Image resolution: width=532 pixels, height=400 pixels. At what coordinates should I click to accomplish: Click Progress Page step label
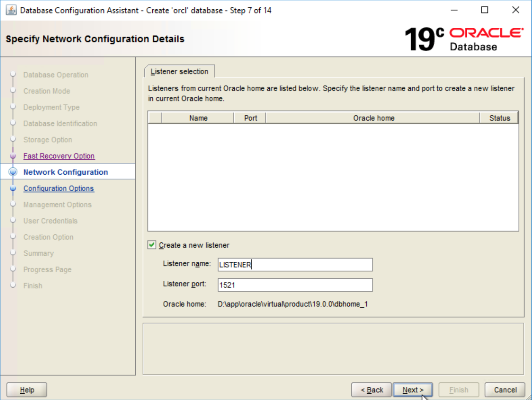pyautogui.click(x=47, y=269)
